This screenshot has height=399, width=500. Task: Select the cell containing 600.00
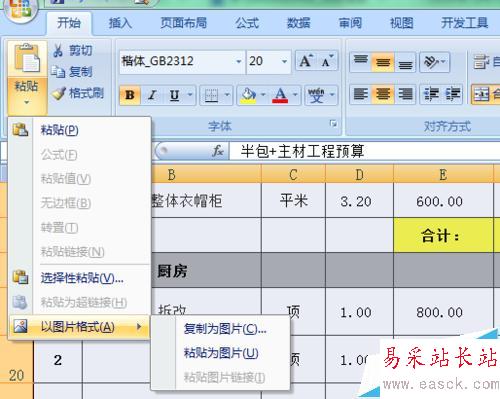pyautogui.click(x=443, y=201)
